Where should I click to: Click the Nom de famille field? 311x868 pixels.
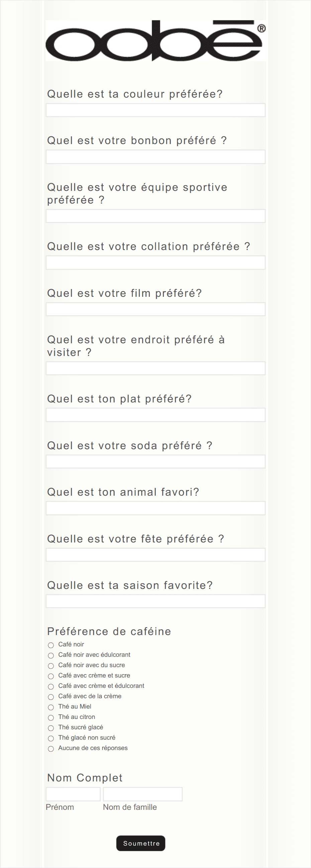[143, 794]
